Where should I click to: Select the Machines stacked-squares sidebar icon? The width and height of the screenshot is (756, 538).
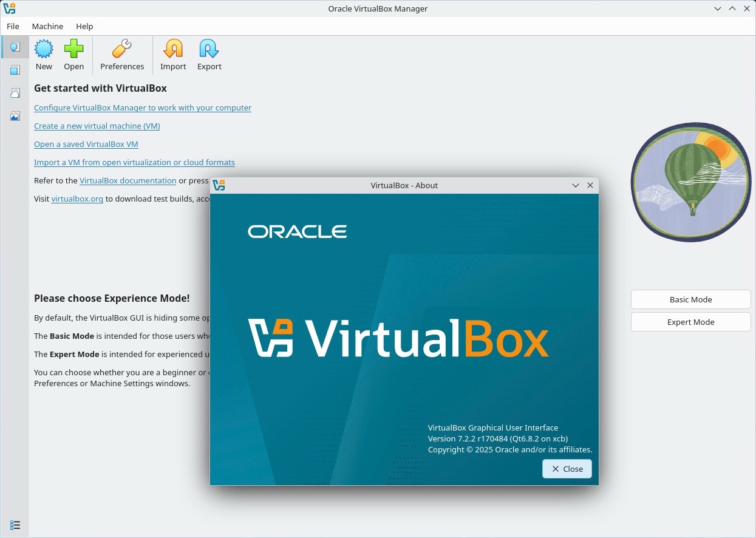[15, 70]
